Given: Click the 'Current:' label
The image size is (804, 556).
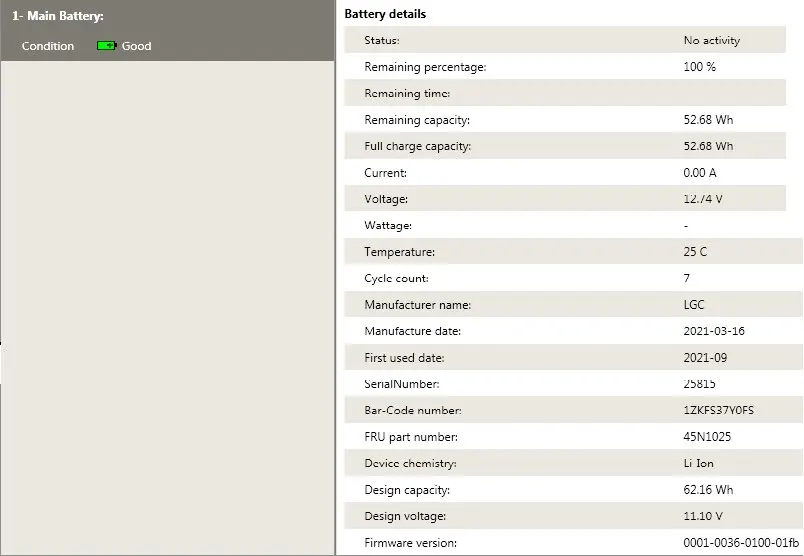Looking at the screenshot, I should point(386,173).
